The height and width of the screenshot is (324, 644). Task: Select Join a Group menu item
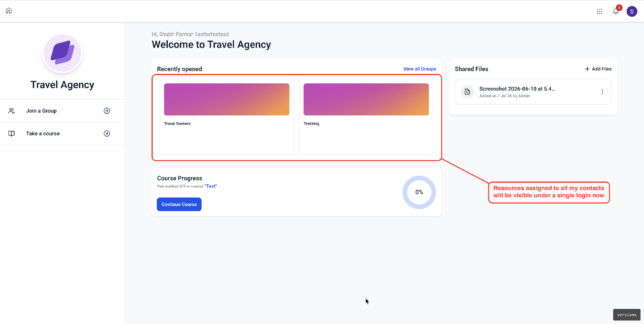[62, 111]
